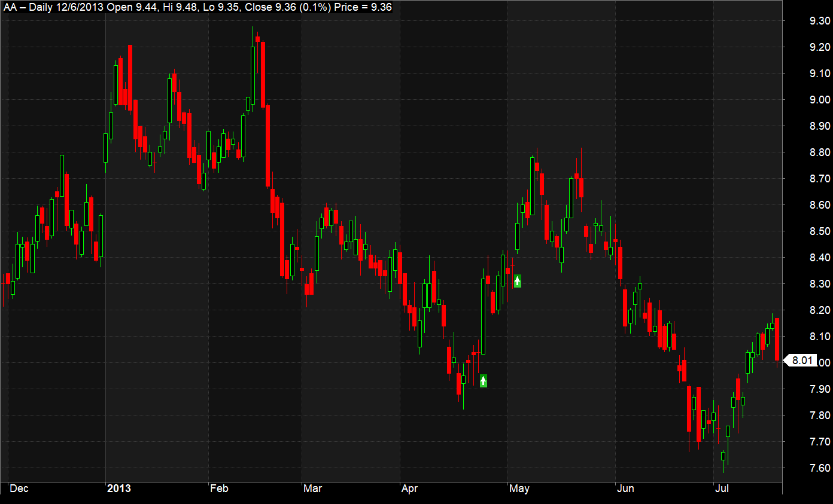This screenshot has width=833, height=504.
Task: Click the 'Jun' month label
Action: [x=626, y=488]
